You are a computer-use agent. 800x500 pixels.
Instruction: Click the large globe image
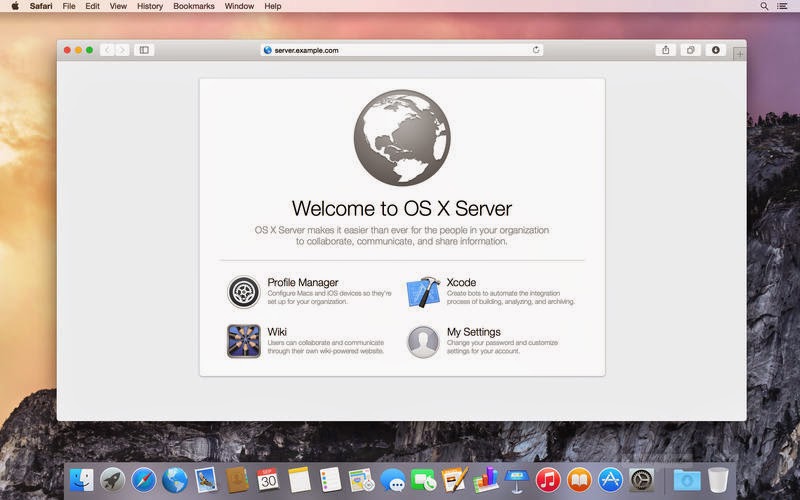tap(402, 138)
